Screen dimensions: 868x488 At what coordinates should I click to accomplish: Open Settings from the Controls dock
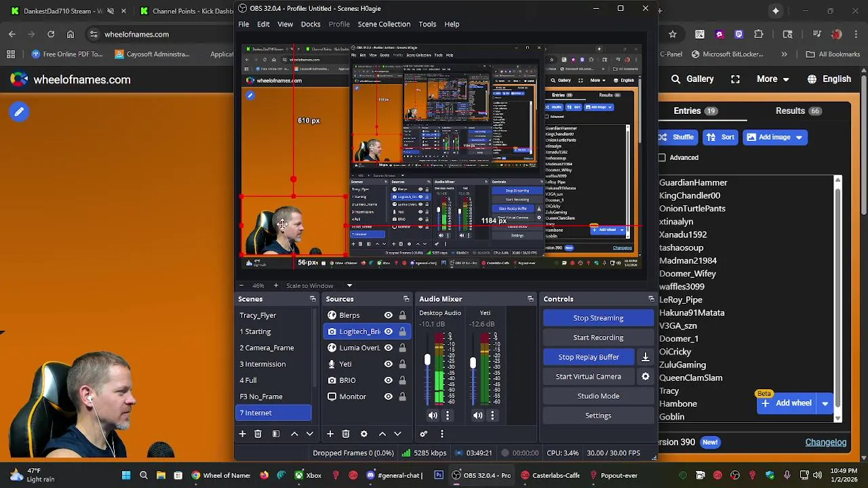[x=598, y=415]
